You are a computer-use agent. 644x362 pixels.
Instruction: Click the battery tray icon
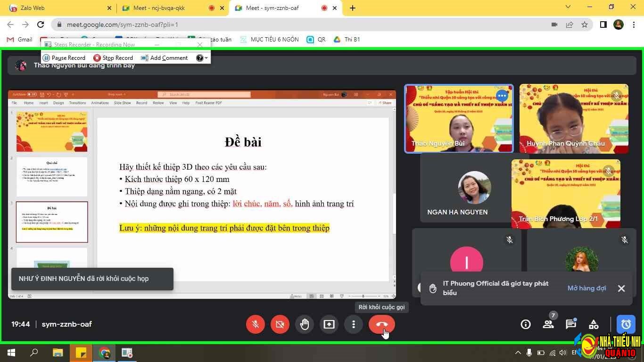pos(541,353)
